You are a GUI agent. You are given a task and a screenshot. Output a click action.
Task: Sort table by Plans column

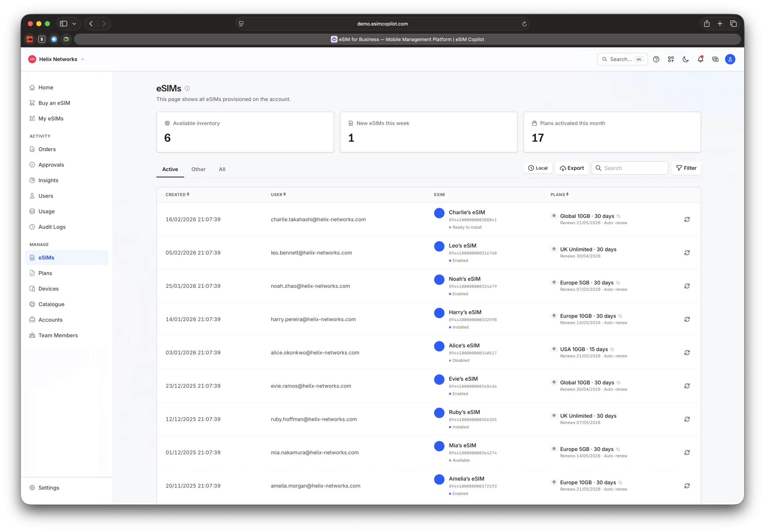coord(559,194)
